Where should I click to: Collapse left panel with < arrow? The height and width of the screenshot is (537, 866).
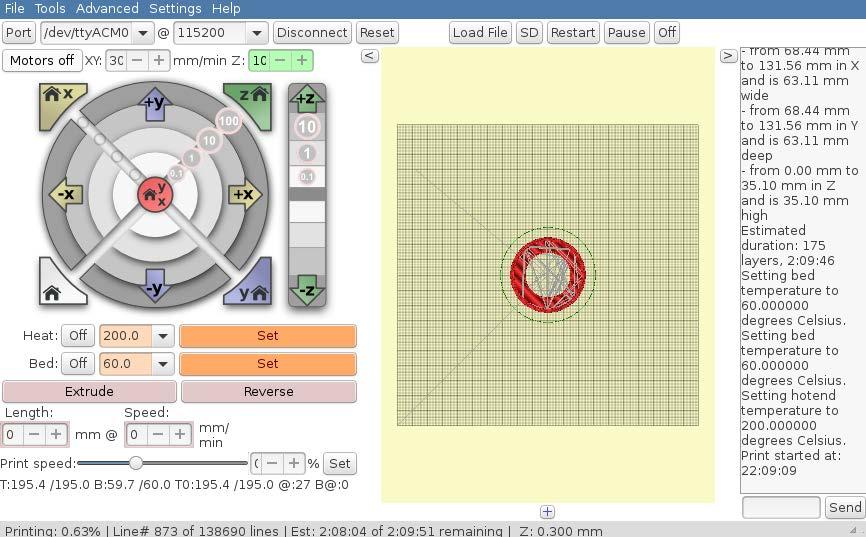point(370,56)
